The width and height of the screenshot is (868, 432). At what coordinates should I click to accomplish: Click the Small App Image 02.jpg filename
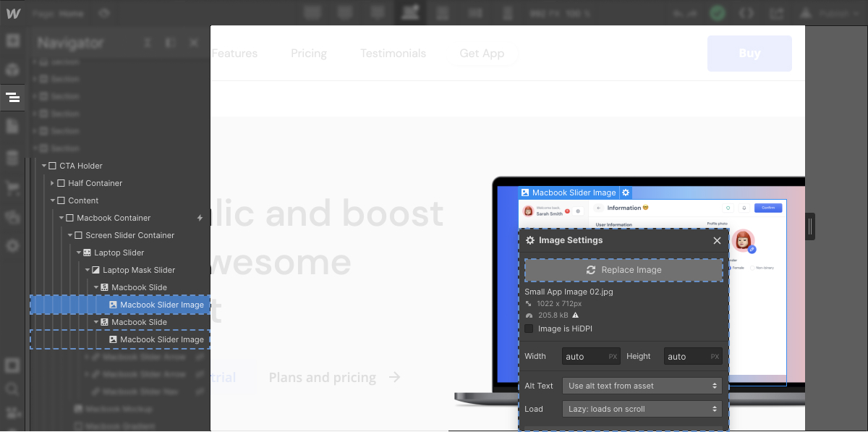tap(569, 292)
